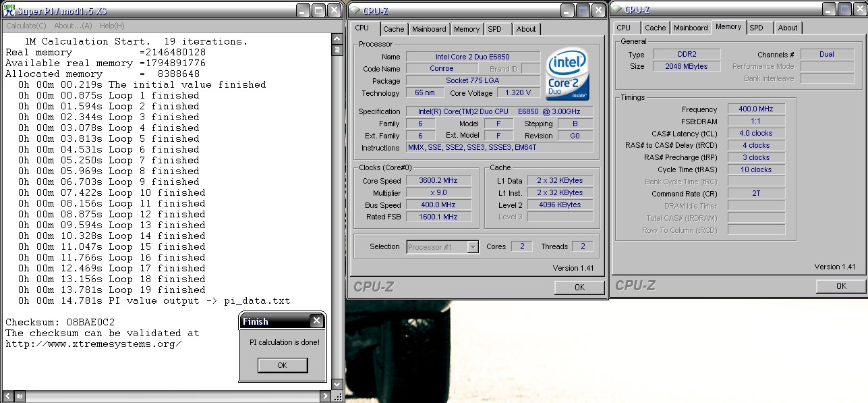Viewport: 868px width, 403px height.
Task: Click the Core Speed value 3600.2 MHz
Action: click(x=438, y=181)
